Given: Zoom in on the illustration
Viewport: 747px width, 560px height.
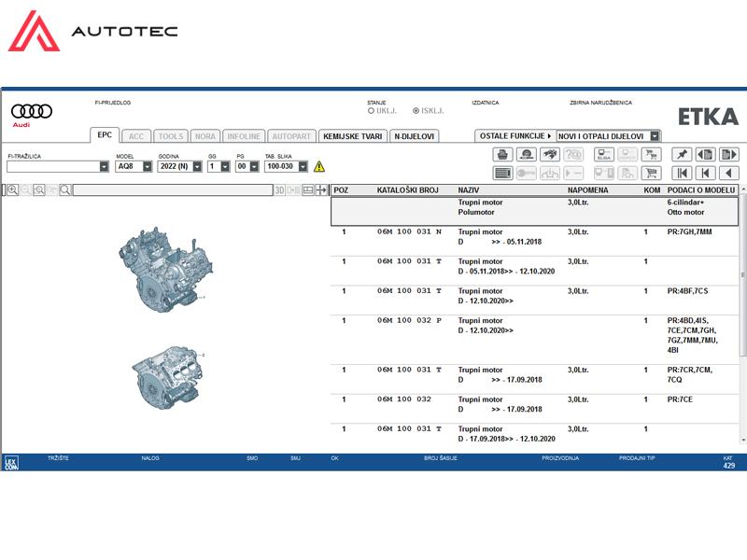Looking at the screenshot, I should pos(12,190).
